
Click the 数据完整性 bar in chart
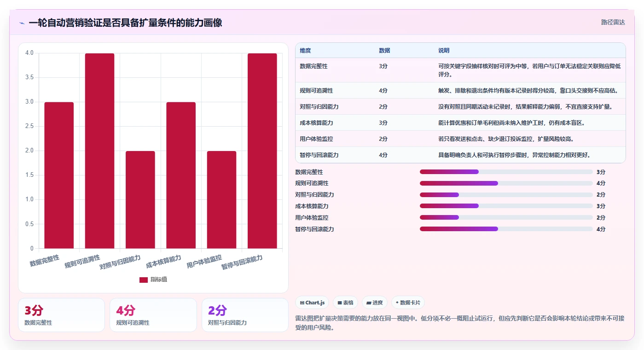click(59, 175)
